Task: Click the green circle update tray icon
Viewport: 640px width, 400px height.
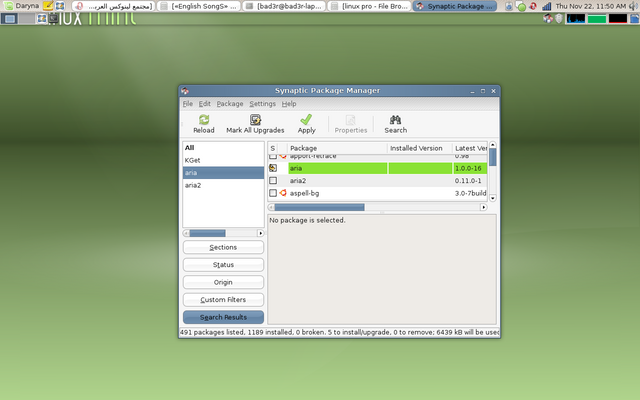Action: [521, 6]
